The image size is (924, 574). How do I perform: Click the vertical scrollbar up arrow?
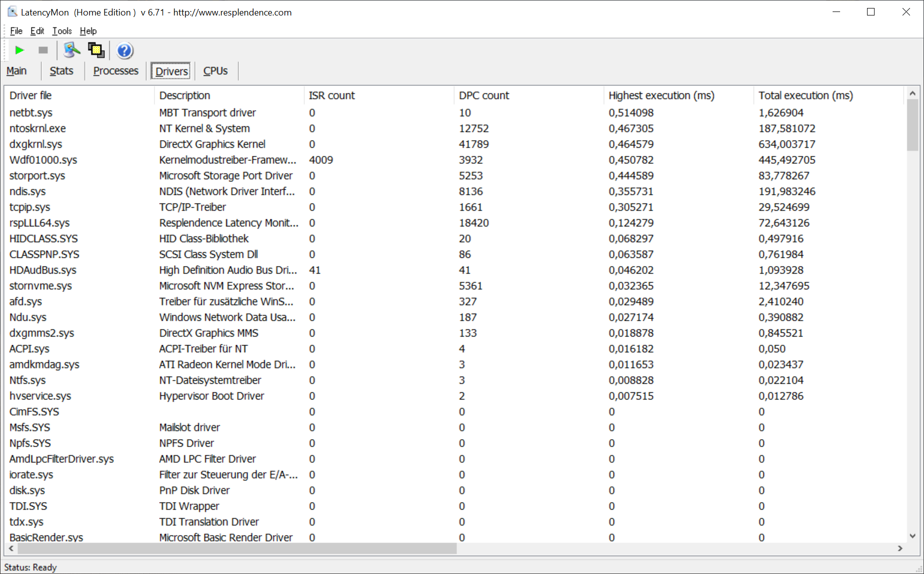[913, 93]
